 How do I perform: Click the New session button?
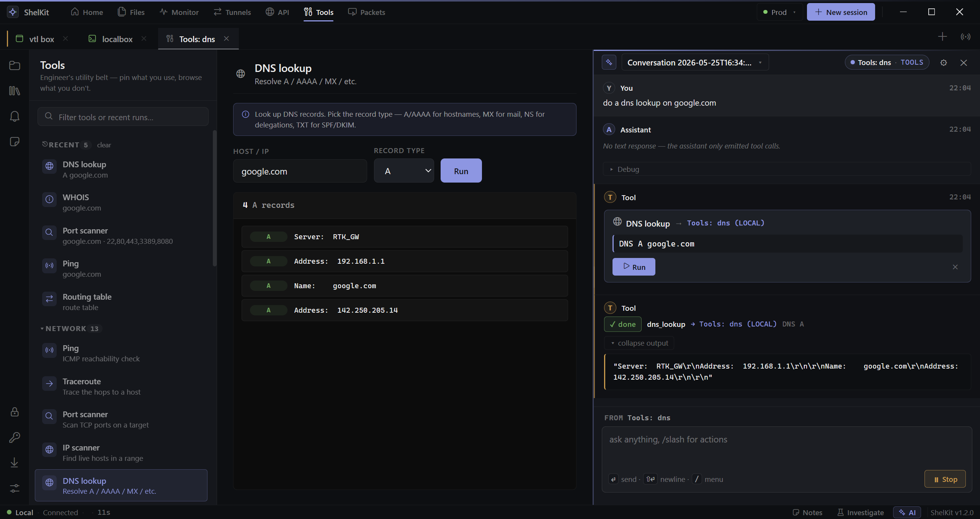click(x=841, y=12)
